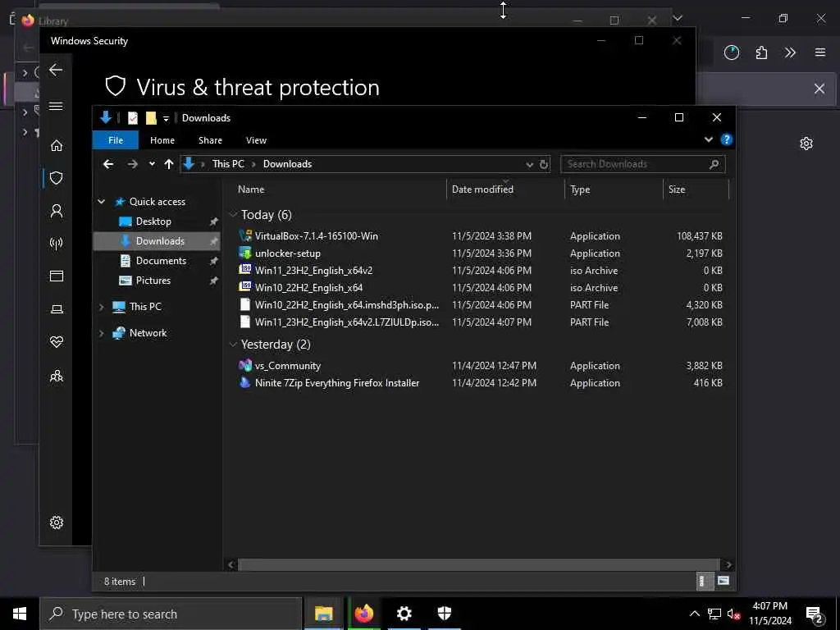Click the horizontal scrollbar in Explorer

tap(479, 564)
